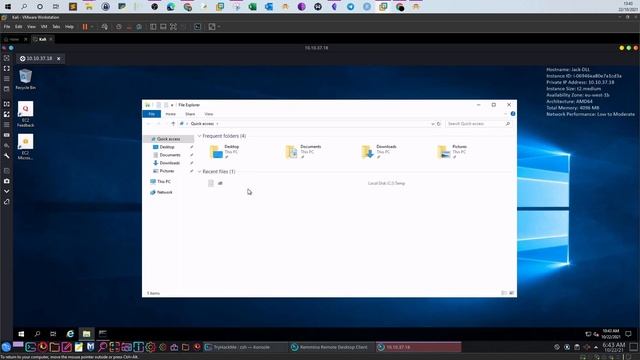Viewport: 640px width, 360px height.
Task: Switch to Remmina Remote Desktop Client taskbar entry
Action: click(x=331, y=347)
